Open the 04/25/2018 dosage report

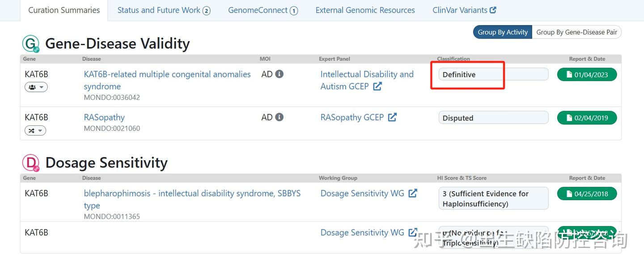(x=587, y=194)
